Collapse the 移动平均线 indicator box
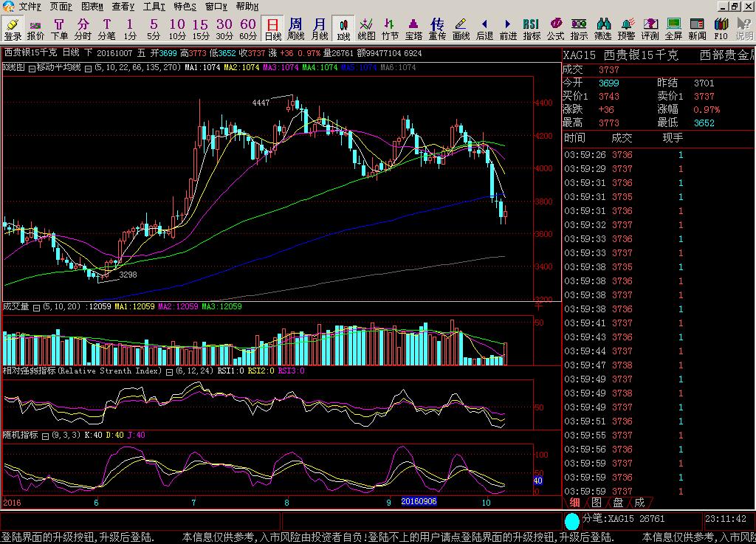 [32, 69]
